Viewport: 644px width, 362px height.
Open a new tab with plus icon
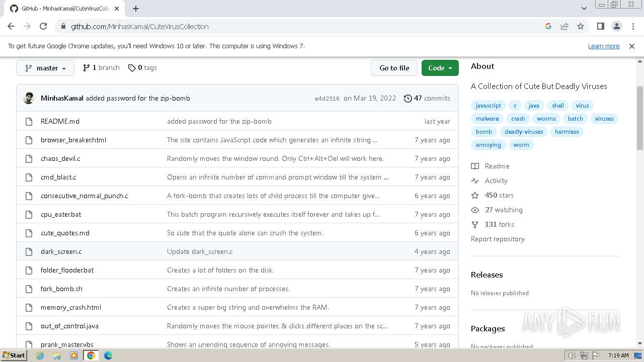(x=136, y=9)
